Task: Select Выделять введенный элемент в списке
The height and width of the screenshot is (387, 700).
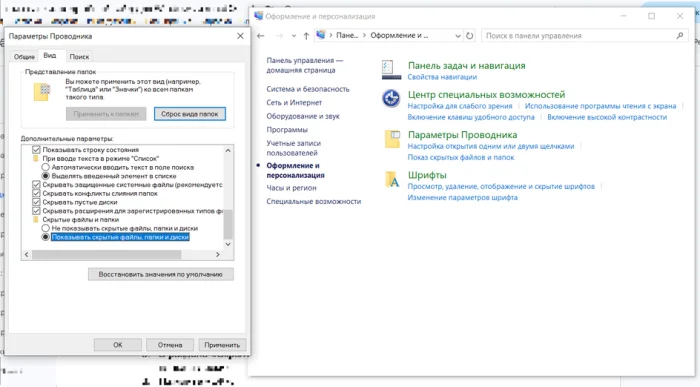Action: [46, 176]
